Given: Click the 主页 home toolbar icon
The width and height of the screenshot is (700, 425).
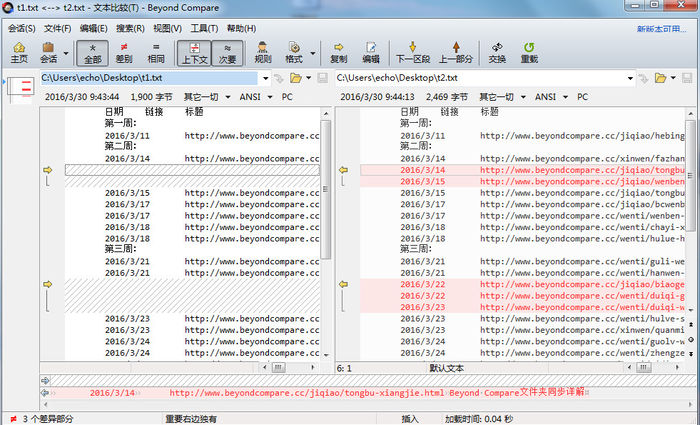Looking at the screenshot, I should [x=19, y=53].
